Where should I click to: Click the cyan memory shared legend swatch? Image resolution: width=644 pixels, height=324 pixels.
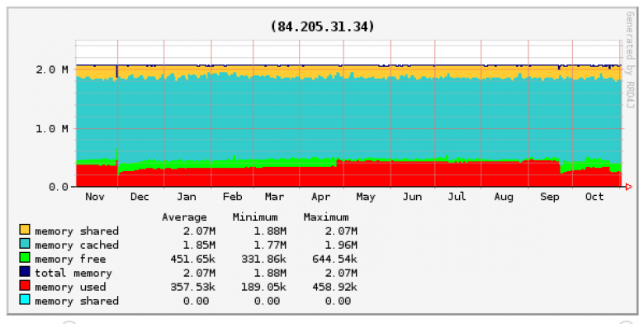tap(25, 299)
